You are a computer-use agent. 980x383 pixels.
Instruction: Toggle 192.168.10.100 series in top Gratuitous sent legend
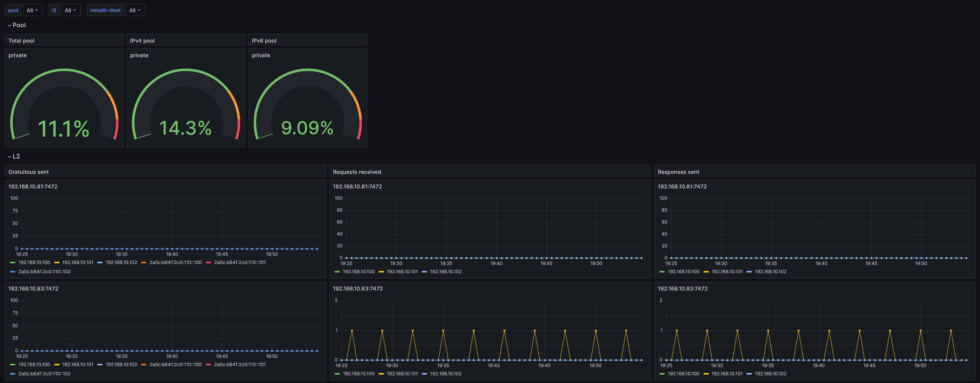tap(34, 262)
